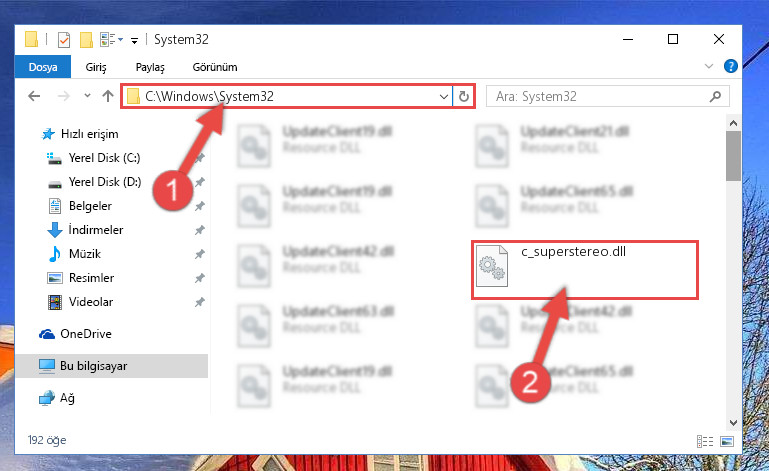Image resolution: width=769 pixels, height=471 pixels.
Task: Open recent locations dropdown arrow
Action: tap(87, 96)
